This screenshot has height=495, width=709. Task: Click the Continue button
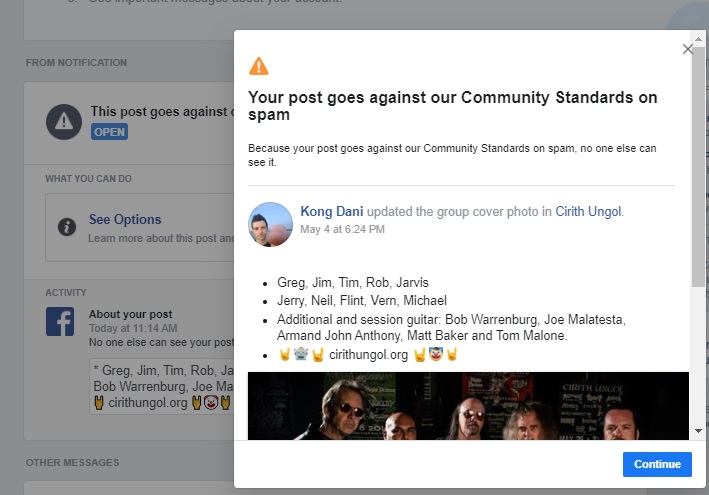click(656, 464)
